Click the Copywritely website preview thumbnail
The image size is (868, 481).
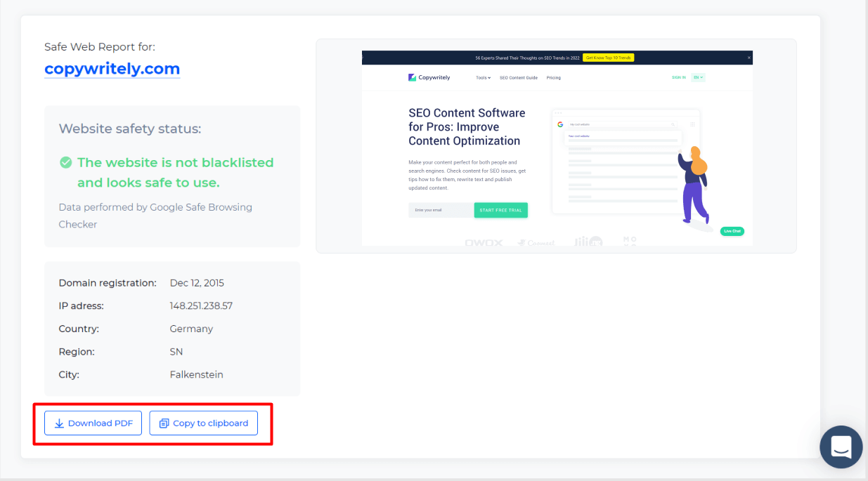point(557,147)
